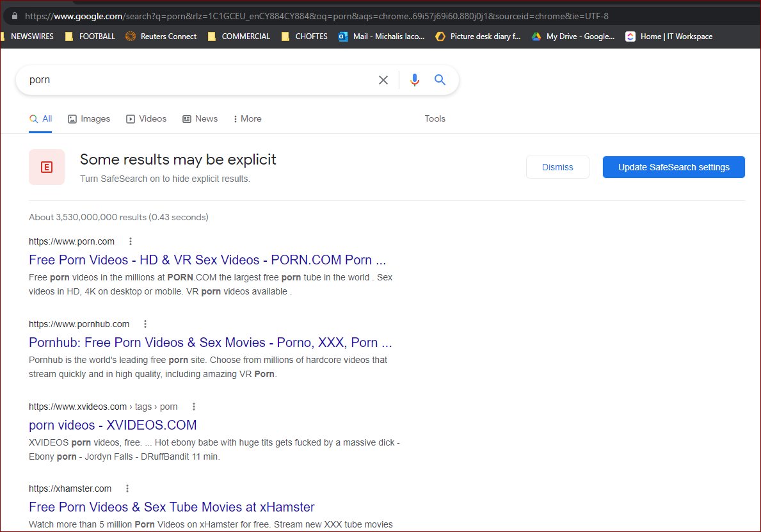Click 'Some results may be explicit' heading

pos(178,159)
